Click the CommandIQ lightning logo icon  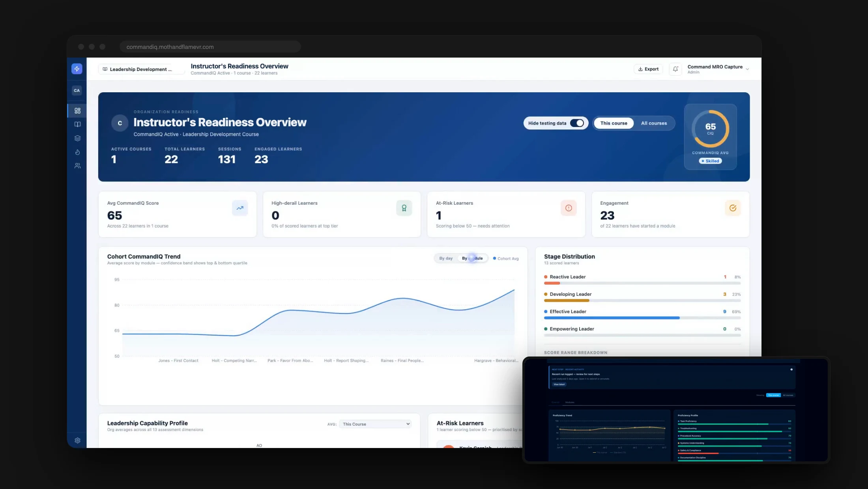[77, 69]
